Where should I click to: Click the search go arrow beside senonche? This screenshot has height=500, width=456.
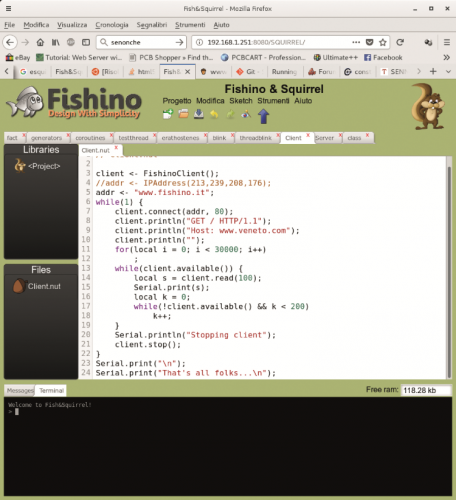click(179, 42)
